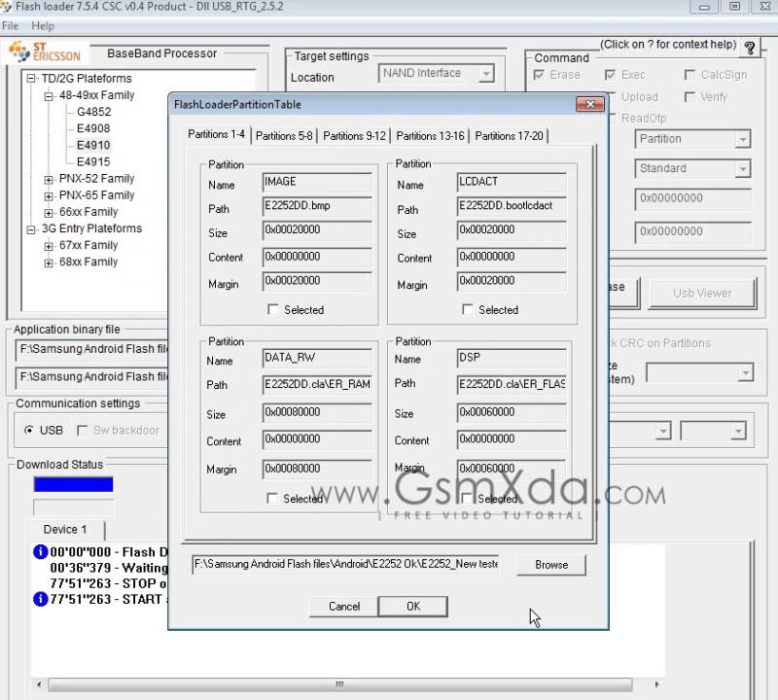
Task: Switch to the Partitions 5-8 tab
Action: click(284, 136)
